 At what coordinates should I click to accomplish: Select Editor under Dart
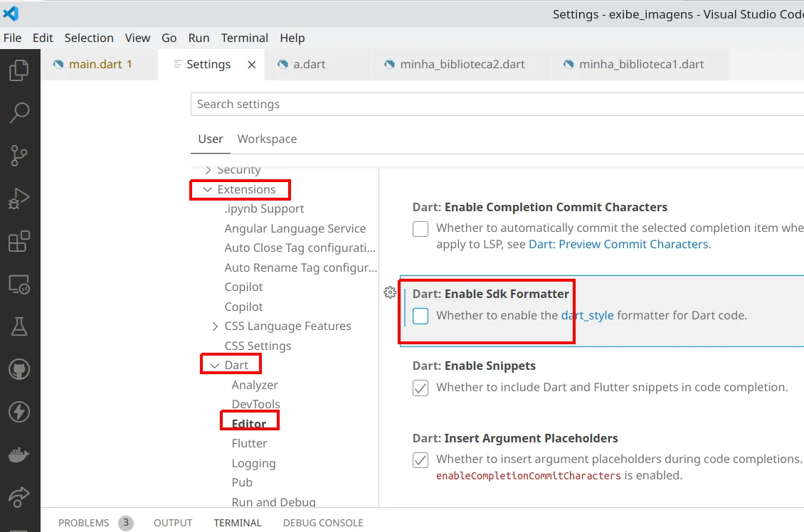(249, 424)
